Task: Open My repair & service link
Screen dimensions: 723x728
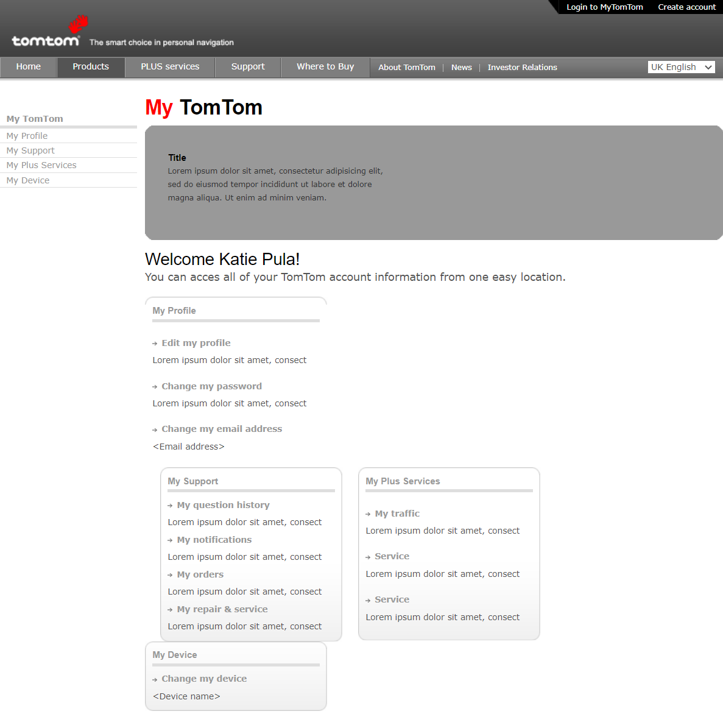Action: tap(222, 609)
